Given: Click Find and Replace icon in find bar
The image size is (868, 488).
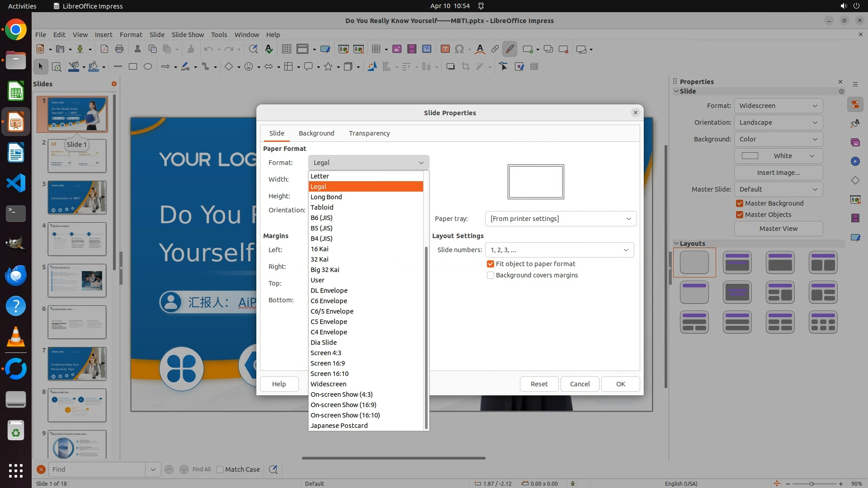Looking at the screenshot, I should point(273,469).
